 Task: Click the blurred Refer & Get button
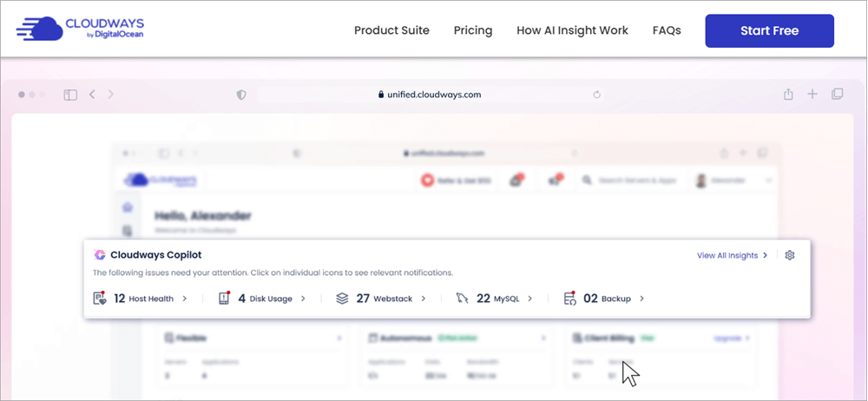pos(457,180)
